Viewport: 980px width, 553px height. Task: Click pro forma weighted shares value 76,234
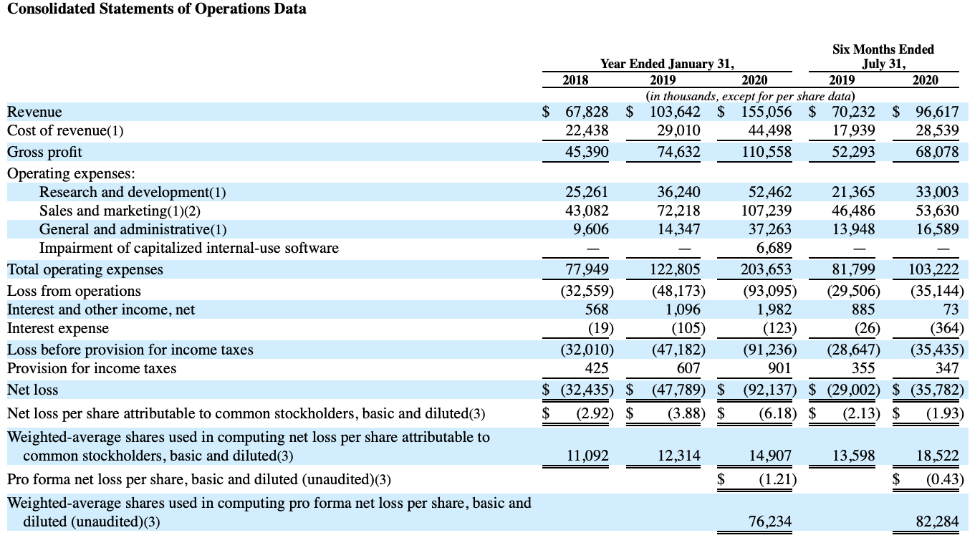pos(770,521)
